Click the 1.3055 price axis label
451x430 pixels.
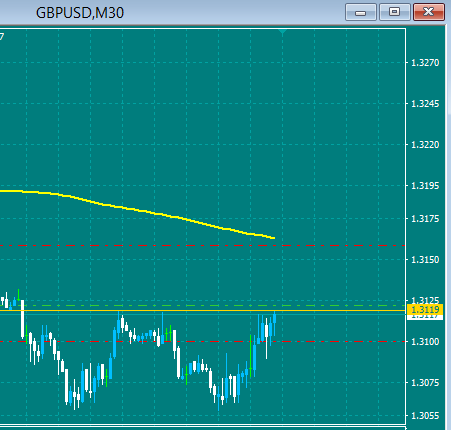[425, 416]
